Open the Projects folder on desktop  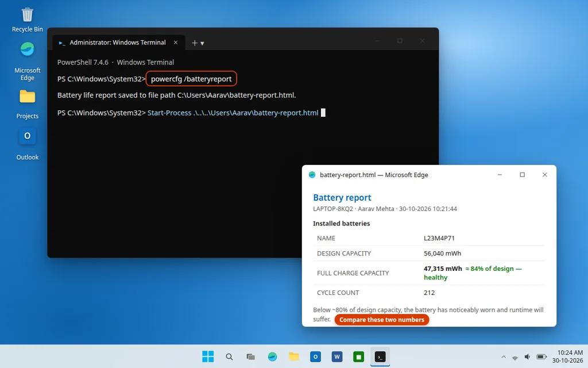pos(27,104)
